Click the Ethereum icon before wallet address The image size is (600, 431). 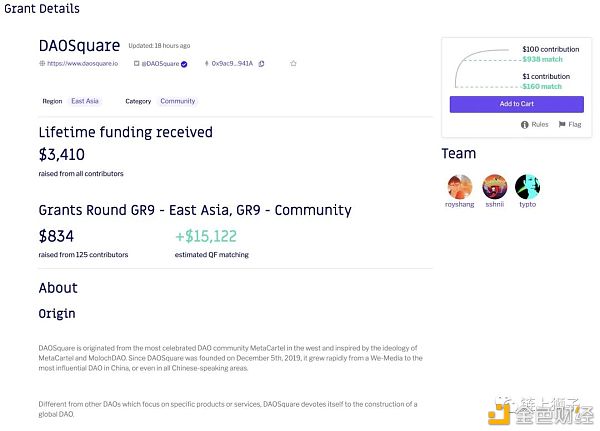click(207, 64)
